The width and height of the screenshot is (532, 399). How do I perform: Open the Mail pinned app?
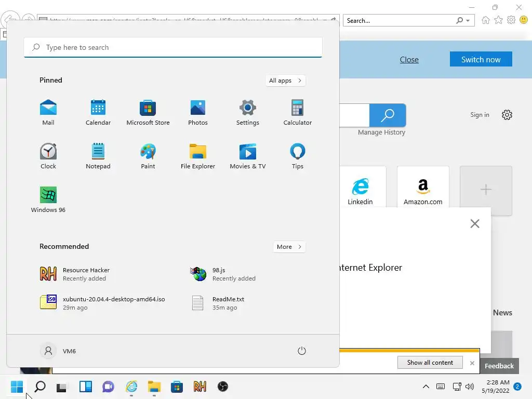48,113
